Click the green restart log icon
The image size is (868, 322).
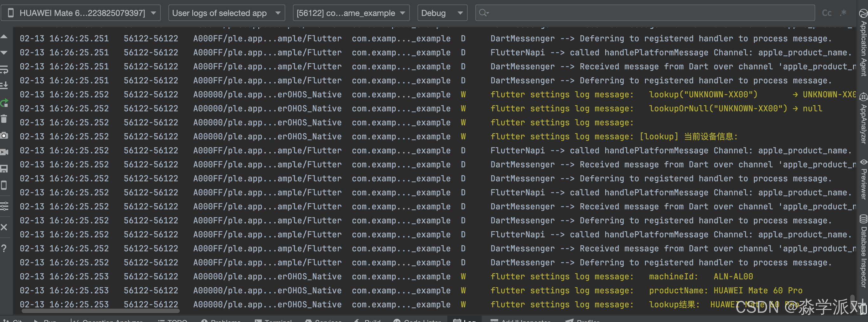(x=4, y=102)
